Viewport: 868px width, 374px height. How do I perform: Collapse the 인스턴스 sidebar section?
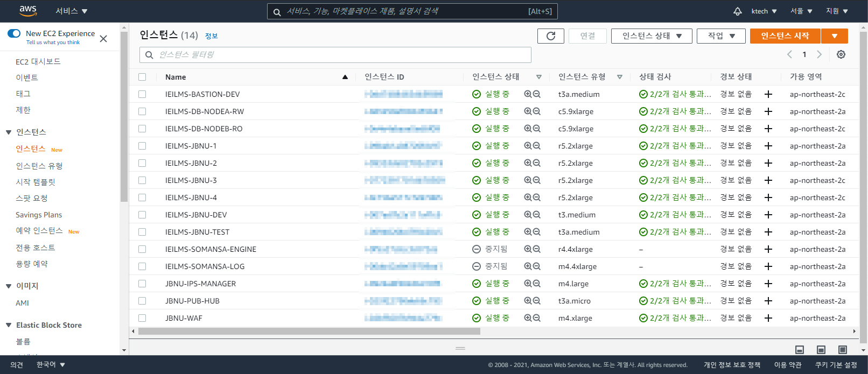coord(9,132)
